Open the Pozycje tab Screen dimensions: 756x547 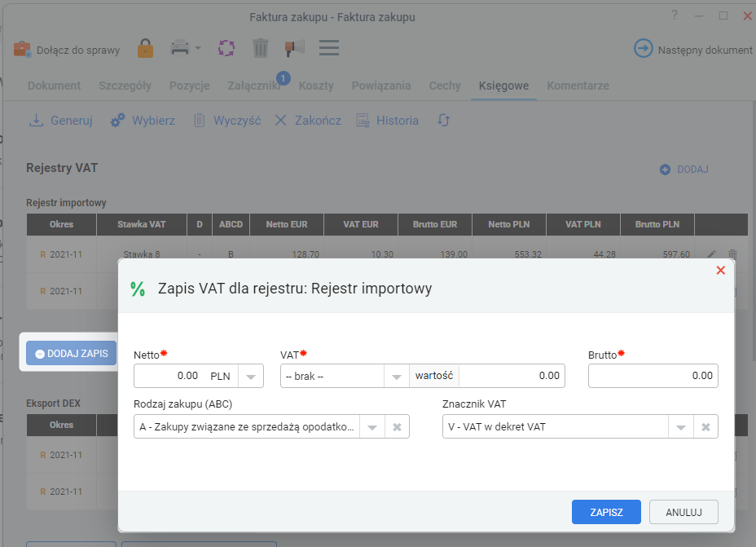190,86
